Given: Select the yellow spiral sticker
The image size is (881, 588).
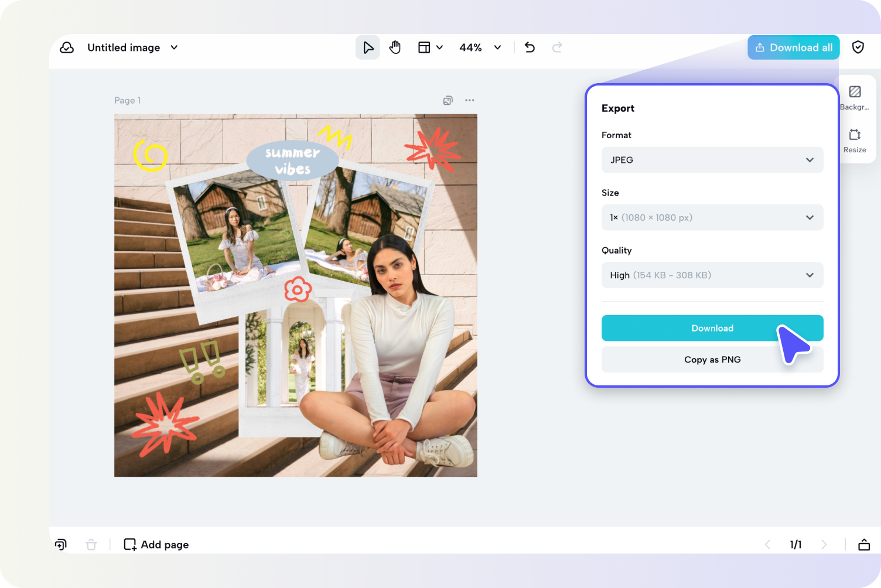Looking at the screenshot, I should click(151, 155).
